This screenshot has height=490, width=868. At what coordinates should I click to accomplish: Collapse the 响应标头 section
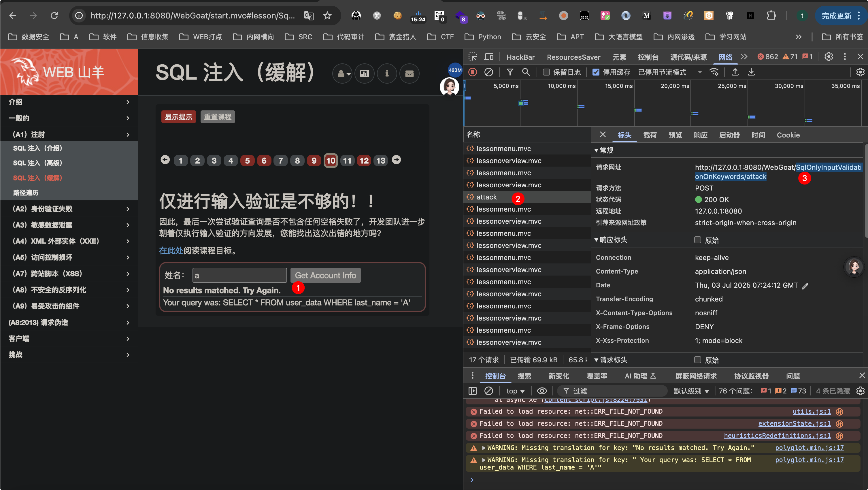click(596, 240)
